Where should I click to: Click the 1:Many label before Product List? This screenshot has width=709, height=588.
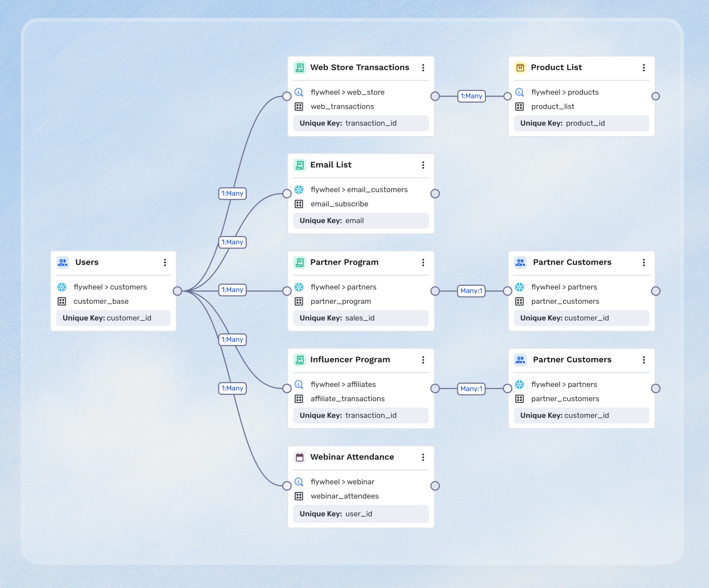471,96
